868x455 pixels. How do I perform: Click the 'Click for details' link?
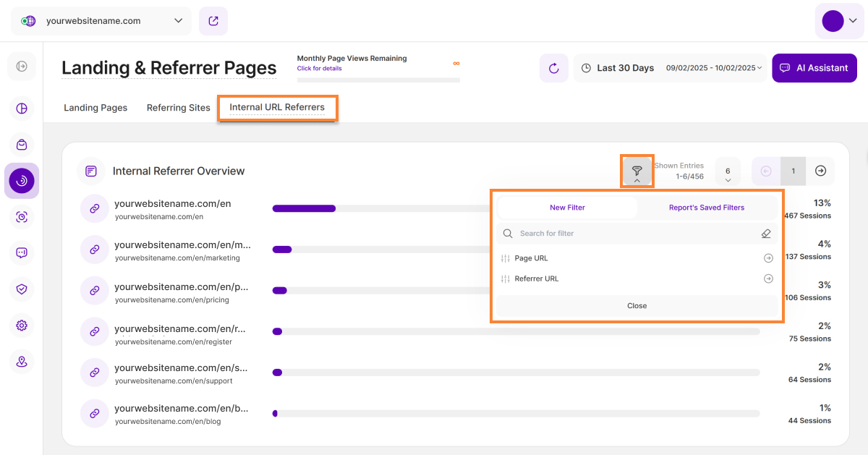pyautogui.click(x=319, y=69)
